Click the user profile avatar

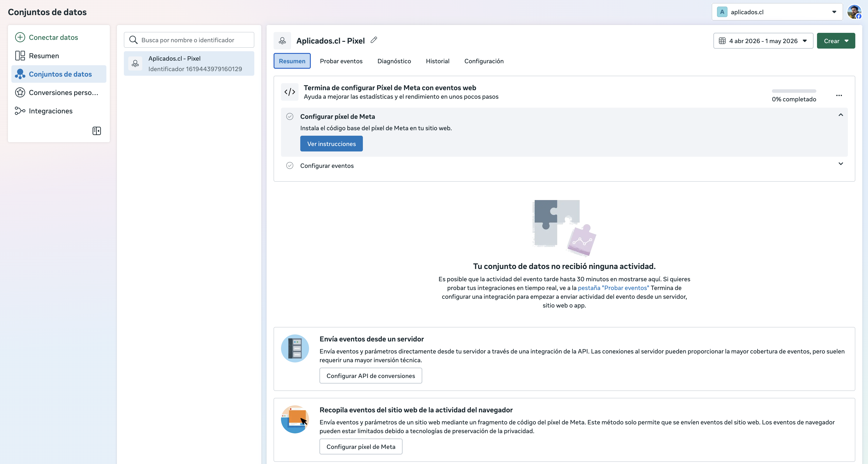[854, 12]
